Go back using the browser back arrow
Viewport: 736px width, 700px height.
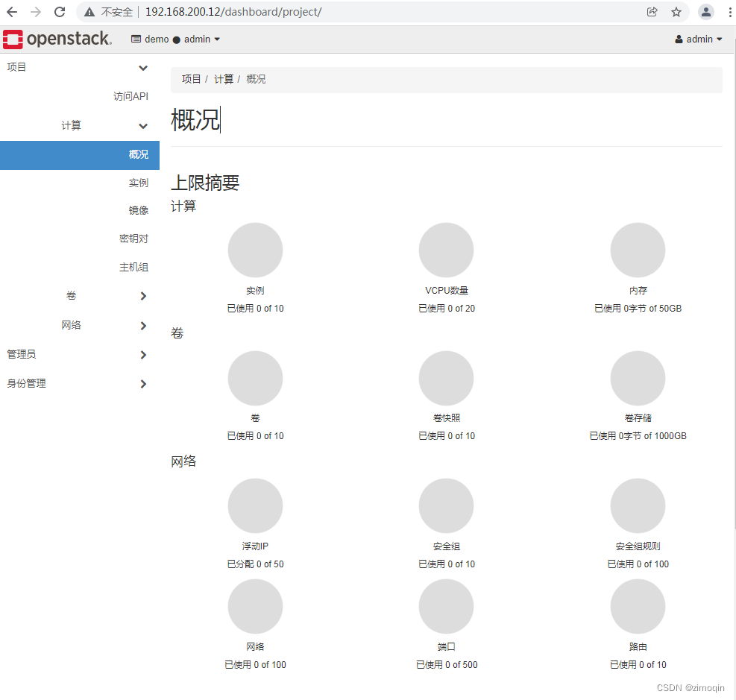11,12
